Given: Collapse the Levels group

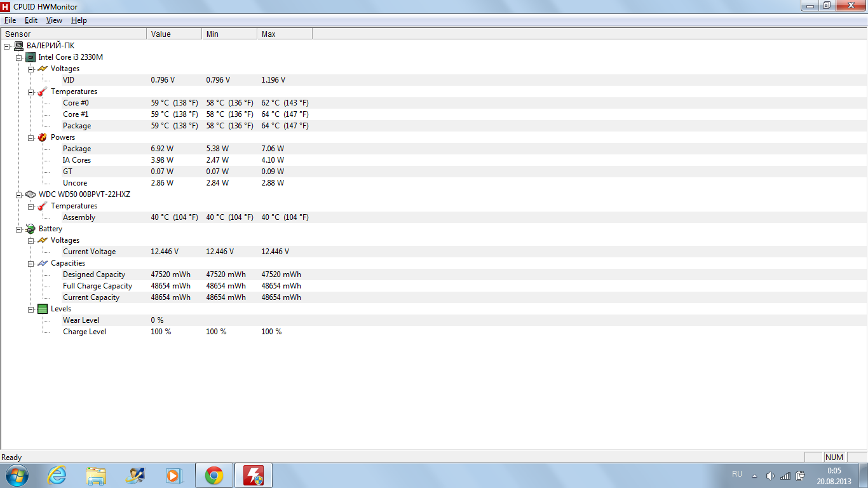Looking at the screenshot, I should click(x=31, y=309).
